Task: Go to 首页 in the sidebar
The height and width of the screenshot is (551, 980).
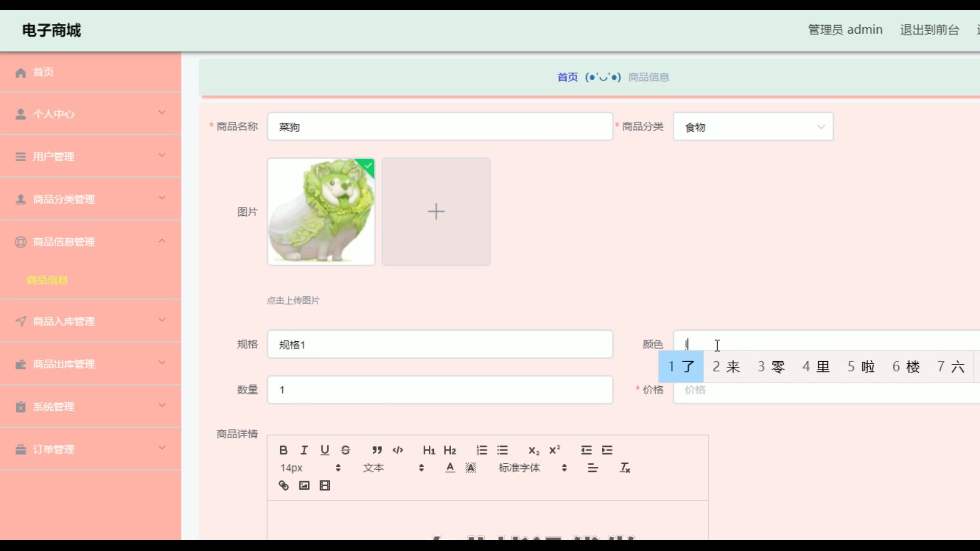Action: tap(43, 72)
